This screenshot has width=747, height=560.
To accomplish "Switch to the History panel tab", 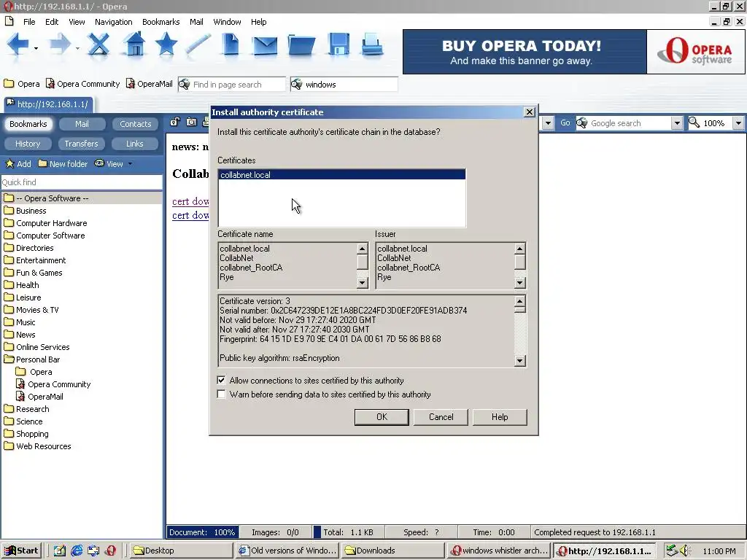I will (x=28, y=144).
